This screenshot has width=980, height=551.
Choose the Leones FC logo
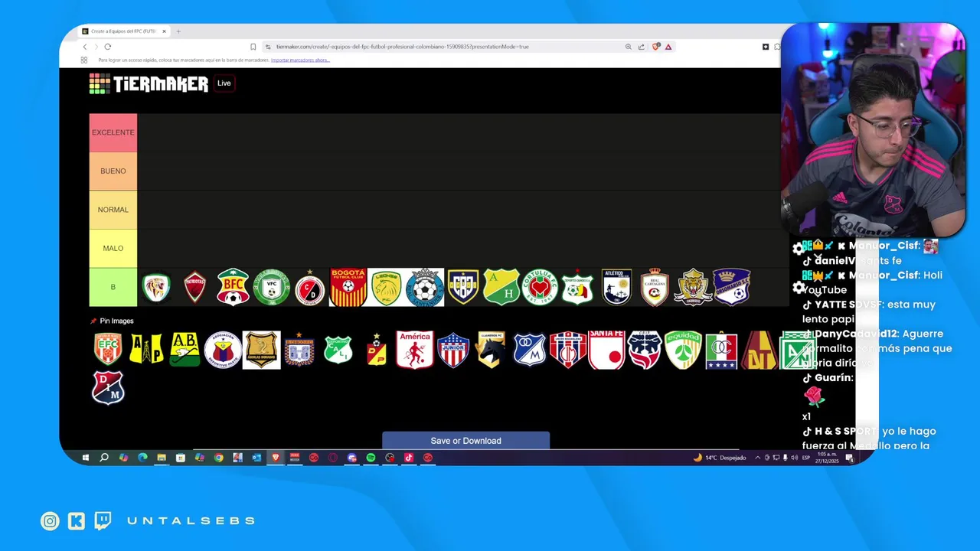pyautogui.click(x=387, y=287)
